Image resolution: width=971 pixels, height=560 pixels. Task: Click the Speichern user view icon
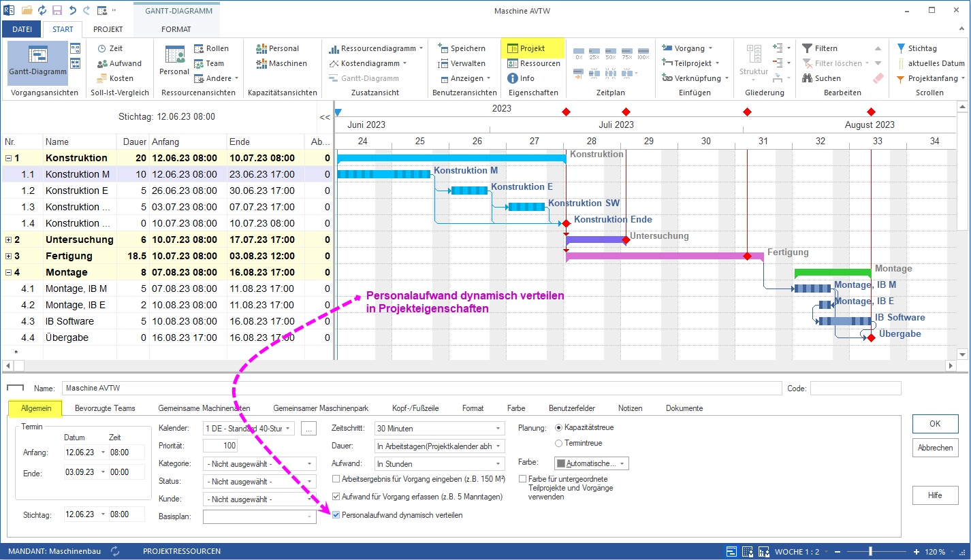(443, 48)
